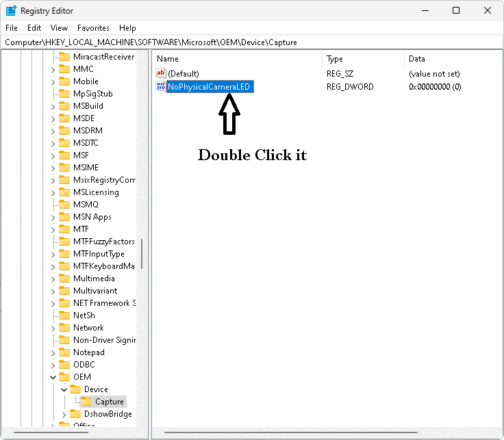The height and width of the screenshot is (440, 504).
Task: Click the Type column header
Action: pyautogui.click(x=335, y=59)
